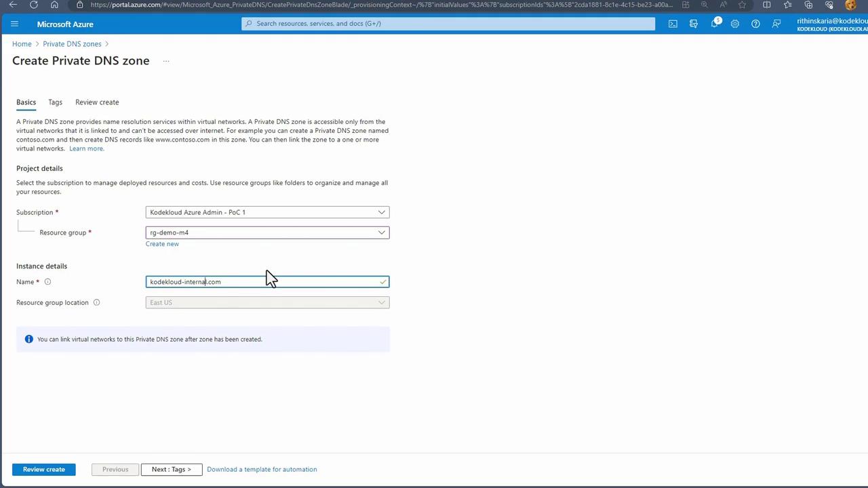Image resolution: width=868 pixels, height=488 pixels.
Task: Launch Cloud Shell from top bar
Action: coord(673,24)
